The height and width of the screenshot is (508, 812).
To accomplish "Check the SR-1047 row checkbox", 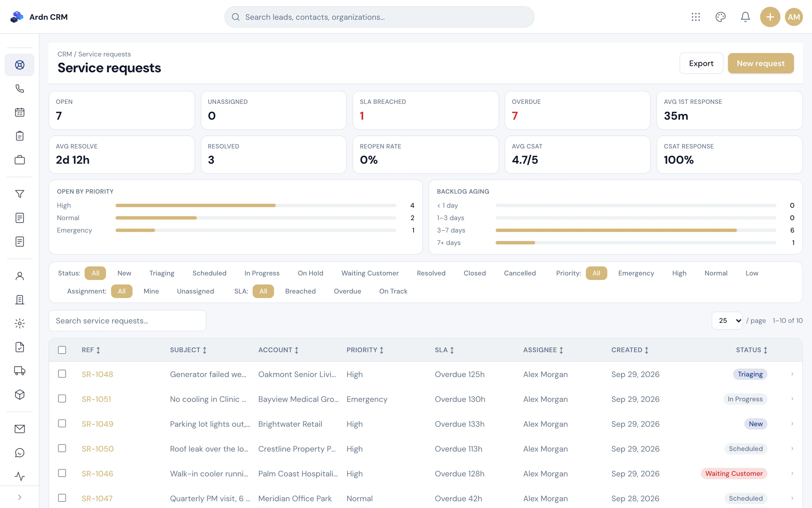I will pyautogui.click(x=62, y=498).
